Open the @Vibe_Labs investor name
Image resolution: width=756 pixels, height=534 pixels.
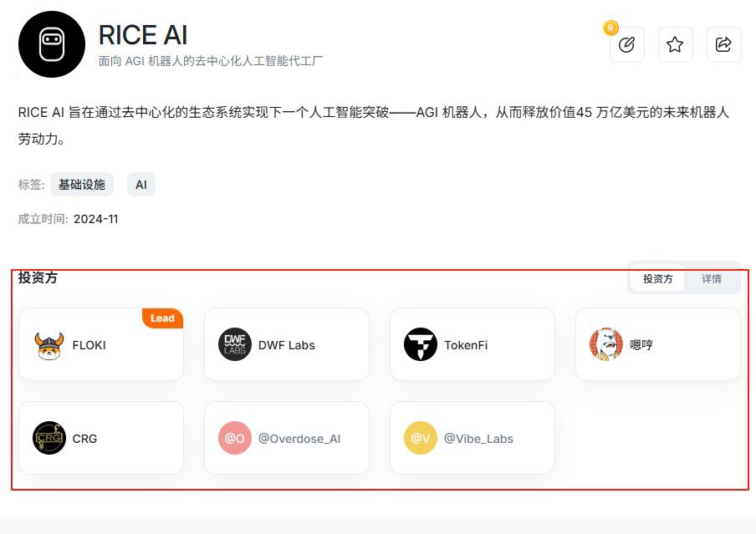coord(478,439)
